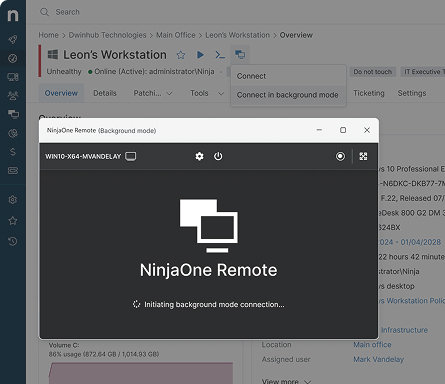Open the command line terminal icon
Image resolution: width=445 pixels, height=384 pixels.
click(220, 55)
